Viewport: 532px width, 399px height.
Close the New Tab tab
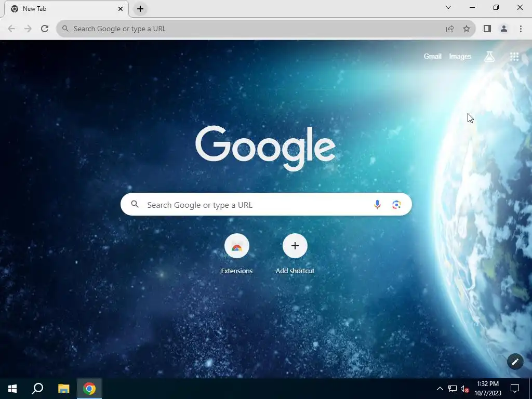[121, 9]
